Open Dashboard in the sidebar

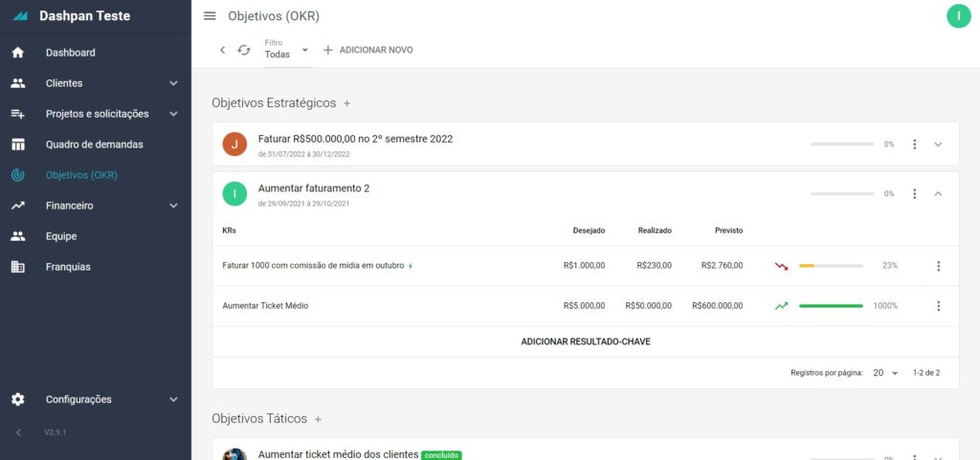[71, 53]
